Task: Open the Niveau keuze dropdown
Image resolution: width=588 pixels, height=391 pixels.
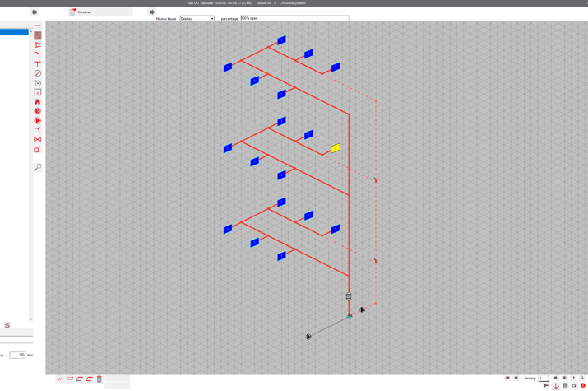Action: [x=197, y=18]
